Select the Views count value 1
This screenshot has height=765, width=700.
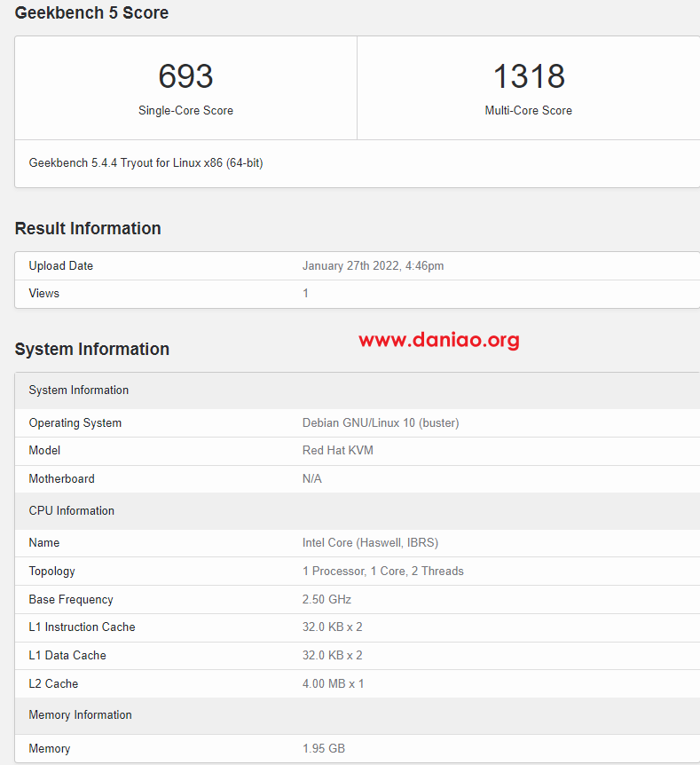point(305,293)
